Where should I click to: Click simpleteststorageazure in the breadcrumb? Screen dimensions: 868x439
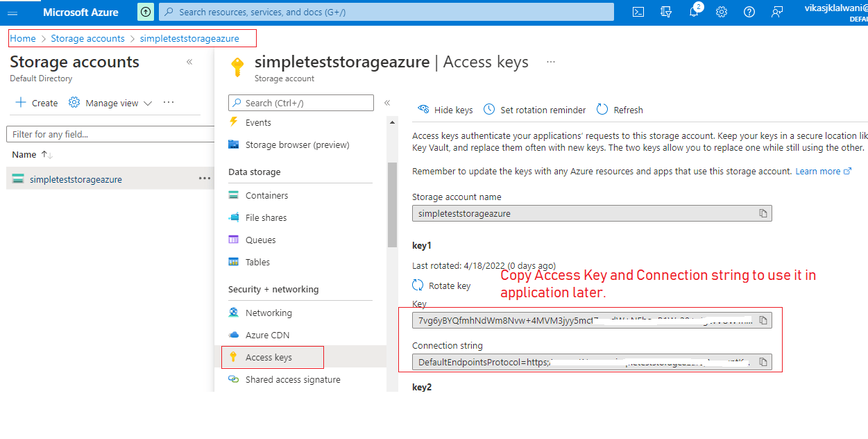click(189, 38)
